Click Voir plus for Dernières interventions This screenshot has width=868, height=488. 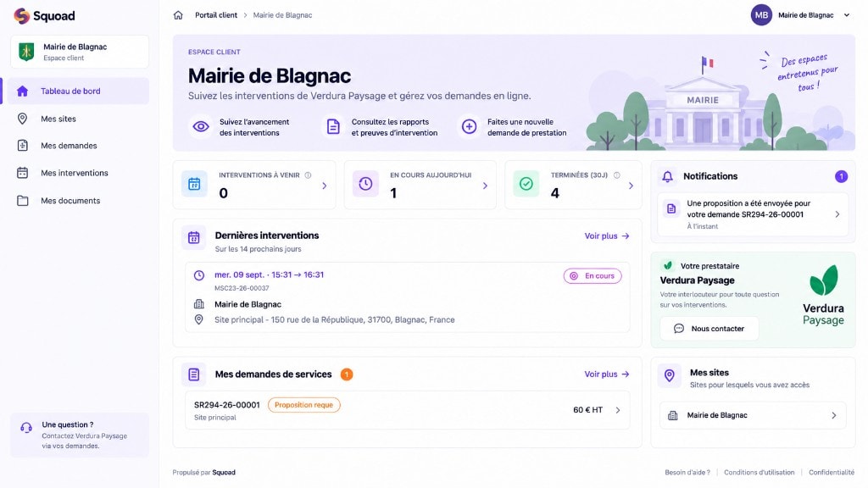point(607,236)
